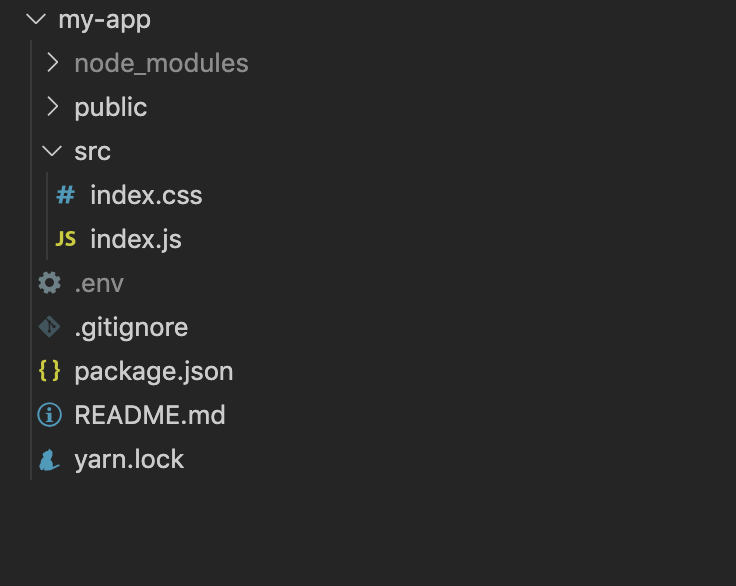
Task: Click the curly braces icon for package.json
Action: [x=49, y=371]
